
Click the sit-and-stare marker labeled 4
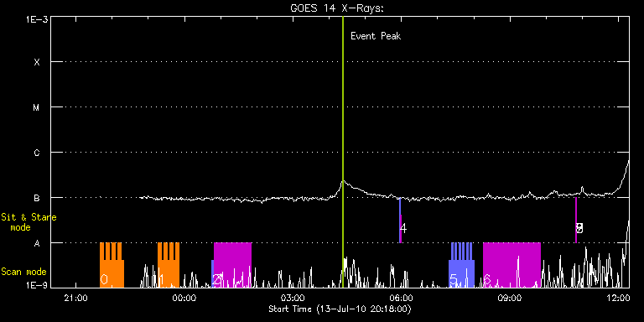tap(400, 221)
